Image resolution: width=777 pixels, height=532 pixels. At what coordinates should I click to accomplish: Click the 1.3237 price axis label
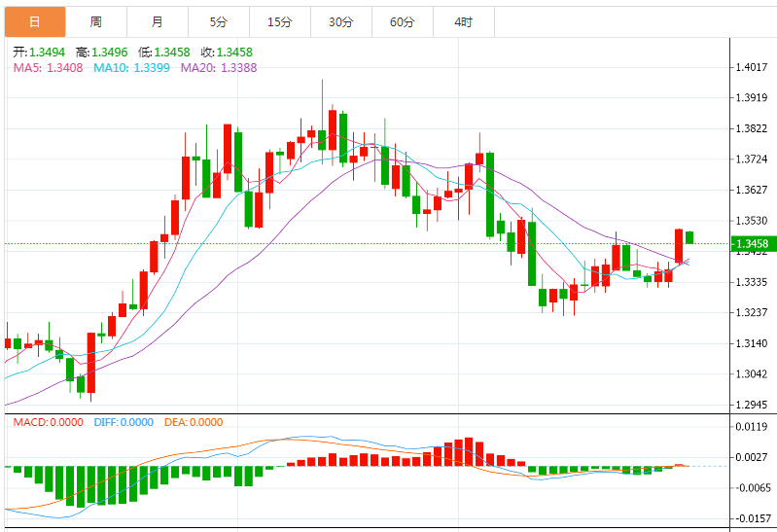coord(752,312)
